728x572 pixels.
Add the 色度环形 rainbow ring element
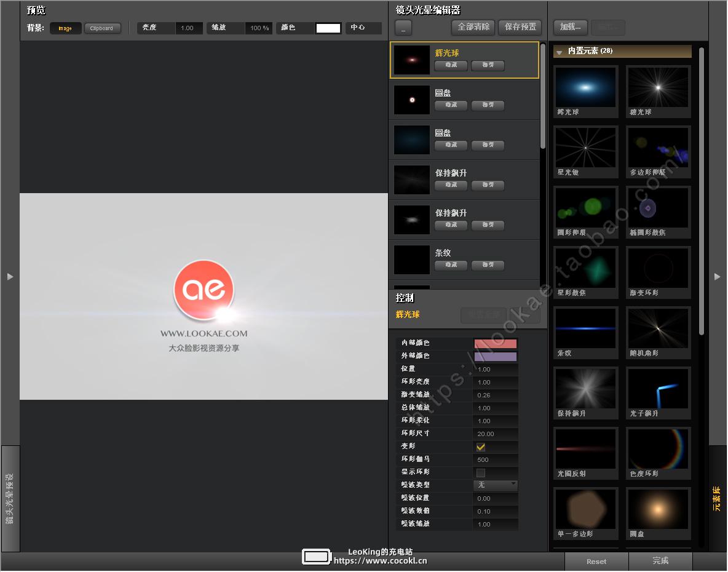click(658, 454)
